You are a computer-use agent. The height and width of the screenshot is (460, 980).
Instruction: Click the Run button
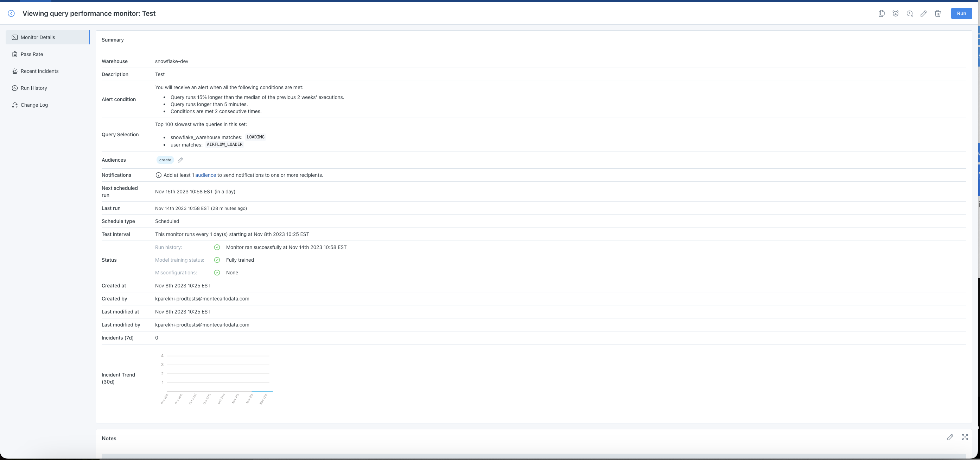coord(961,13)
